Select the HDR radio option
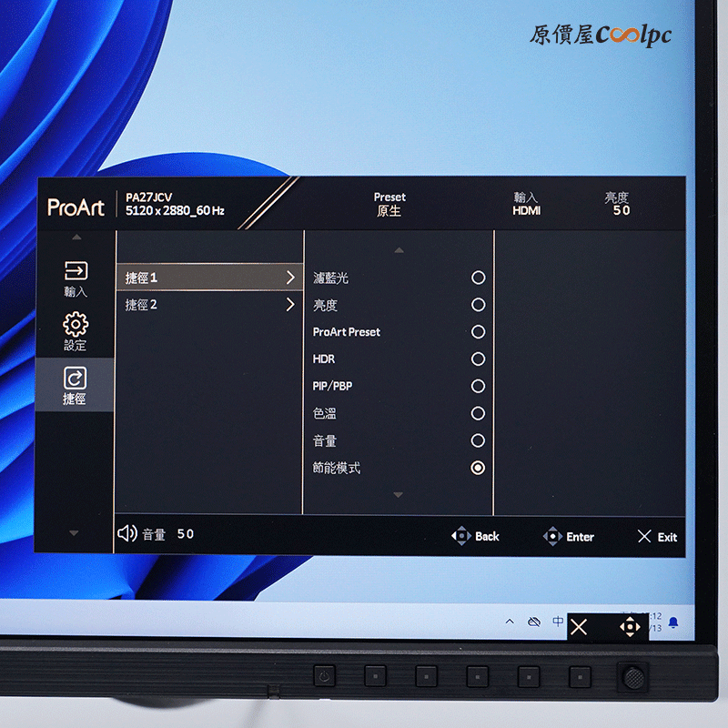 tap(479, 359)
